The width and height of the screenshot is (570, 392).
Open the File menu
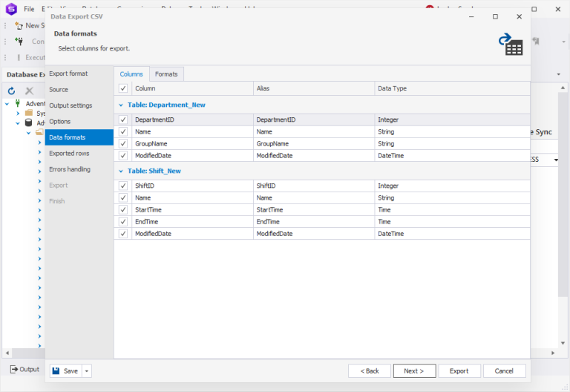tap(29, 9)
